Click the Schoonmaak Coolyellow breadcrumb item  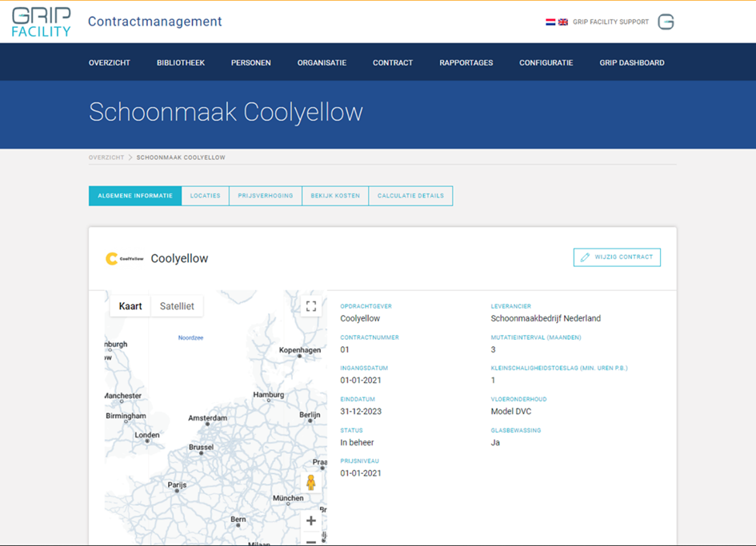[181, 157]
